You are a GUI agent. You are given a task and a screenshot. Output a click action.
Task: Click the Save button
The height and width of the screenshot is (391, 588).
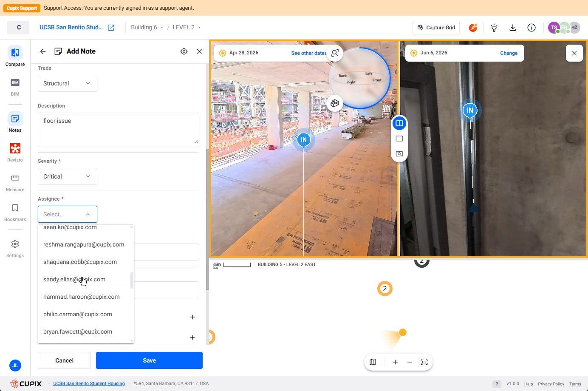click(149, 360)
